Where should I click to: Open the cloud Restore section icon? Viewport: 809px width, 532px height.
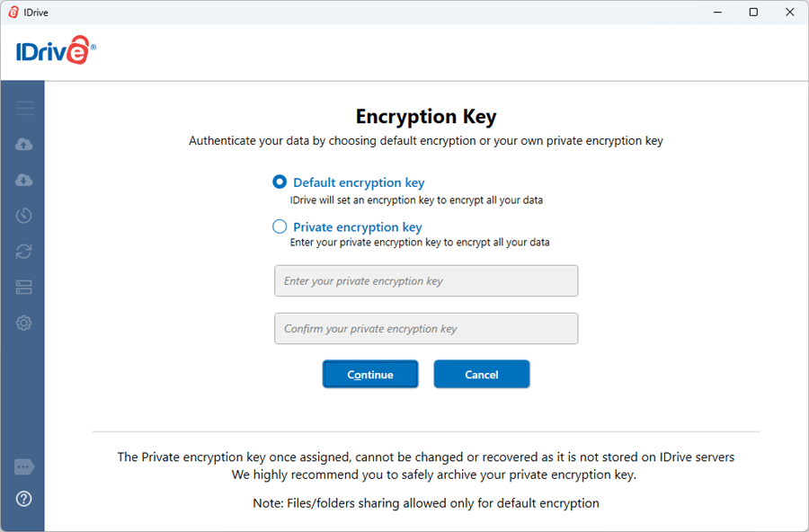[x=24, y=180]
